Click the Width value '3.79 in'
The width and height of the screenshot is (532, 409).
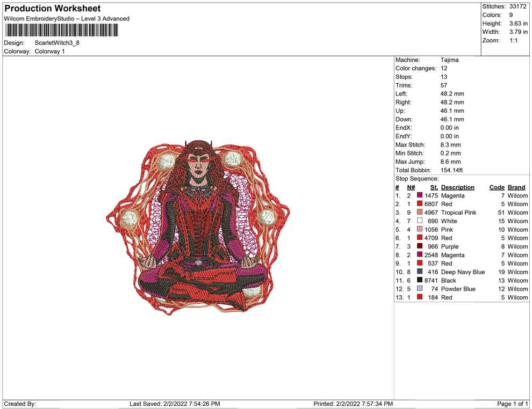(519, 32)
